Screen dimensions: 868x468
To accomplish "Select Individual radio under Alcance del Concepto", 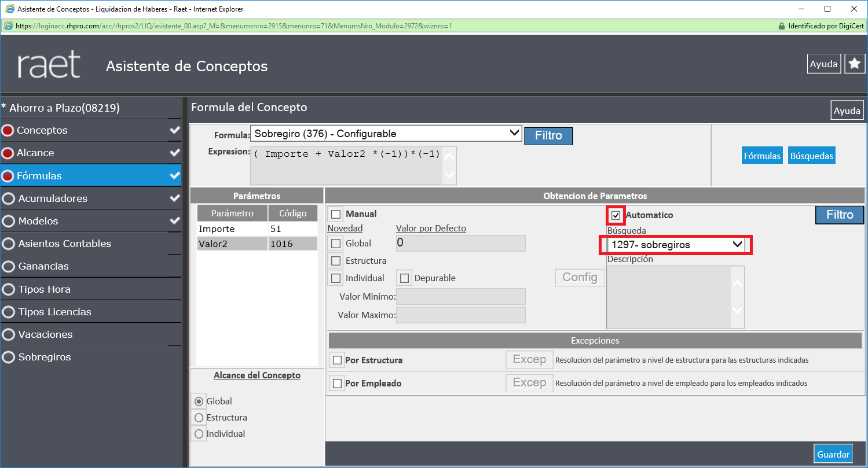I will [x=199, y=434].
